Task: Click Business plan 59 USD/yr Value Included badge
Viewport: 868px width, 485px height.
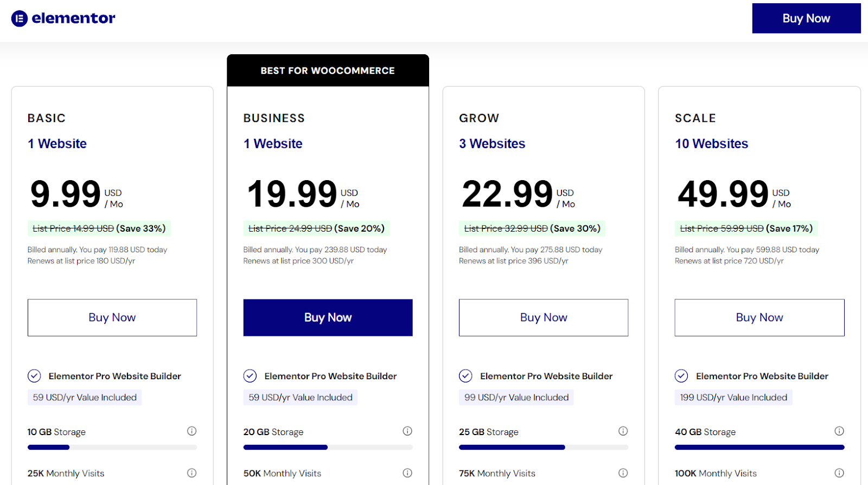Action: coord(301,398)
